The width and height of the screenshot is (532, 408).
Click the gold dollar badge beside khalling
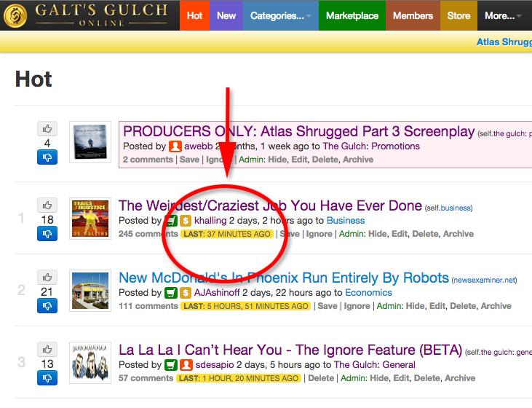click(186, 221)
